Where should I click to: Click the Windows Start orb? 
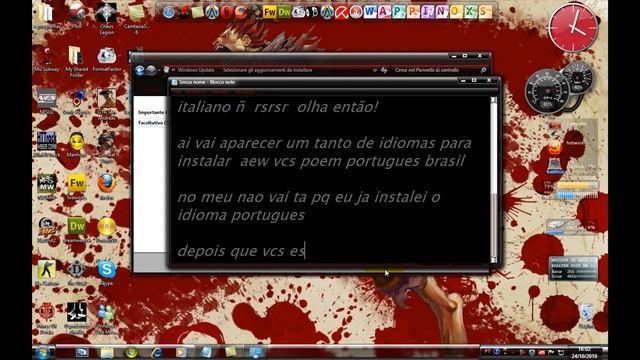[x=42, y=352]
